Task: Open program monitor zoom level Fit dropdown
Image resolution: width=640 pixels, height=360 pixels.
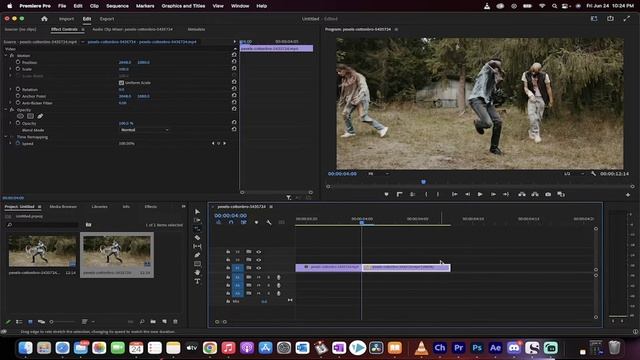Action: coord(379,174)
